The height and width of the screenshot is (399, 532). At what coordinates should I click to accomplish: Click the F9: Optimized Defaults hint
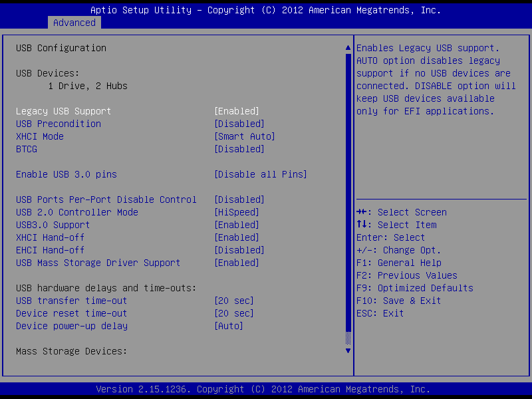(x=415, y=288)
